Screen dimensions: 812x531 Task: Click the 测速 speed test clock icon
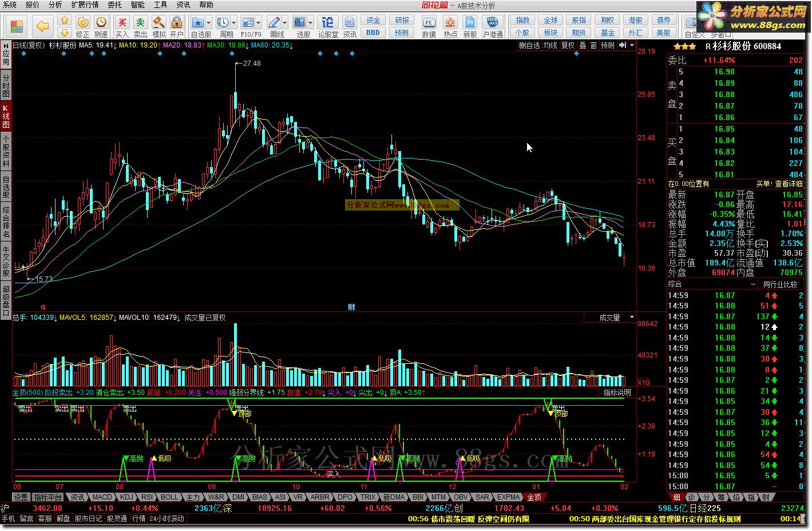[x=101, y=22]
